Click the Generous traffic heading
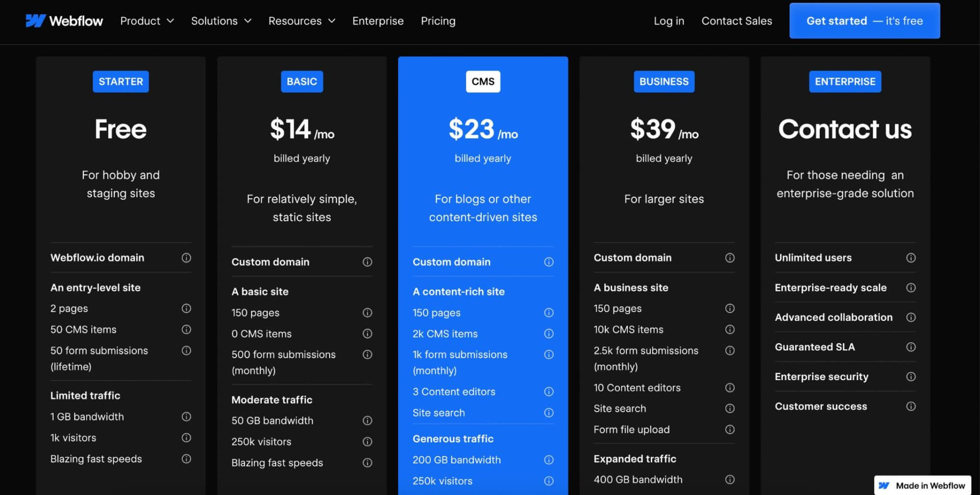This screenshot has width=980, height=495. coord(453,439)
